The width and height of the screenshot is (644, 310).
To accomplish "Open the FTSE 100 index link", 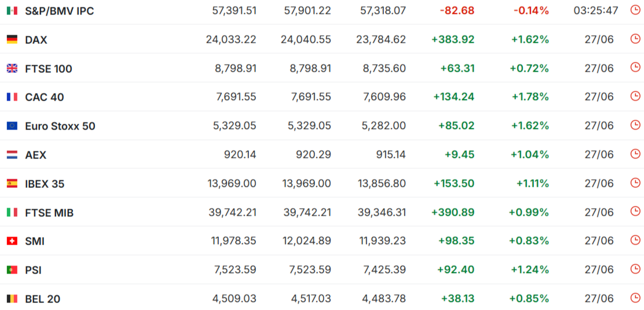I will (x=49, y=69).
